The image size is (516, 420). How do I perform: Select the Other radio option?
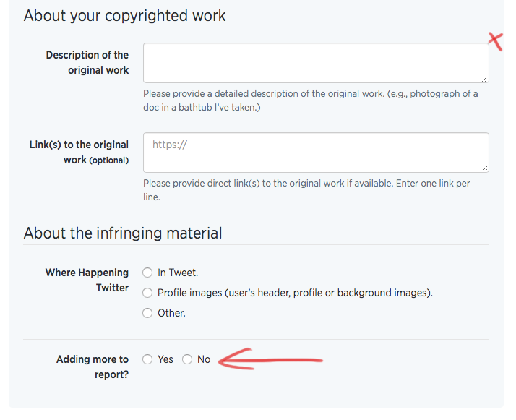[x=147, y=313]
